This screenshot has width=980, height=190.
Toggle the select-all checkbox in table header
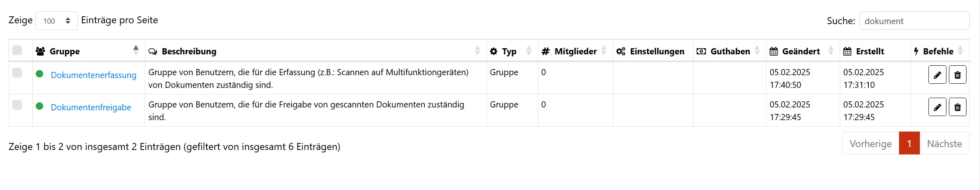[x=17, y=51]
